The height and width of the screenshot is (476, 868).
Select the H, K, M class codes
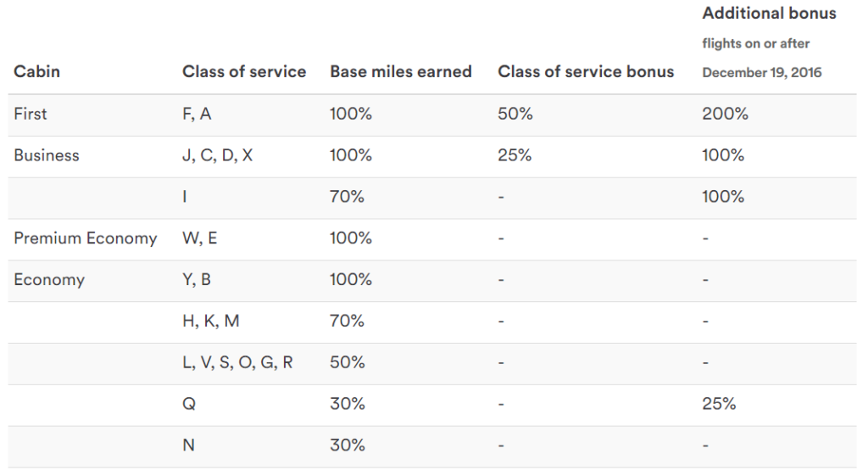tap(211, 322)
